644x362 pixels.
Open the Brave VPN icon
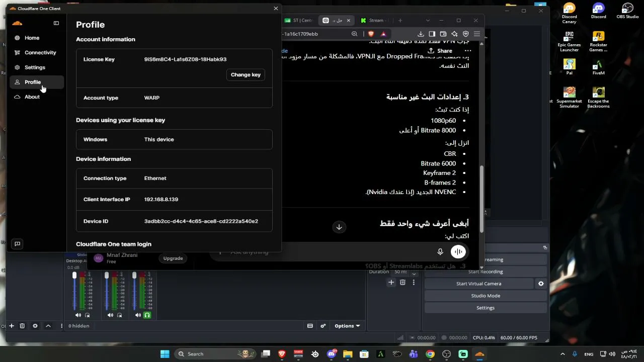(x=466, y=34)
